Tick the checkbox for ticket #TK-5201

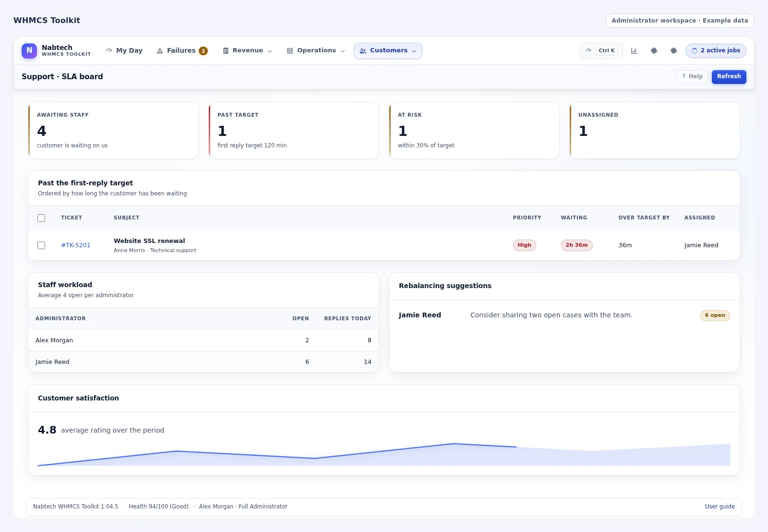click(x=41, y=245)
